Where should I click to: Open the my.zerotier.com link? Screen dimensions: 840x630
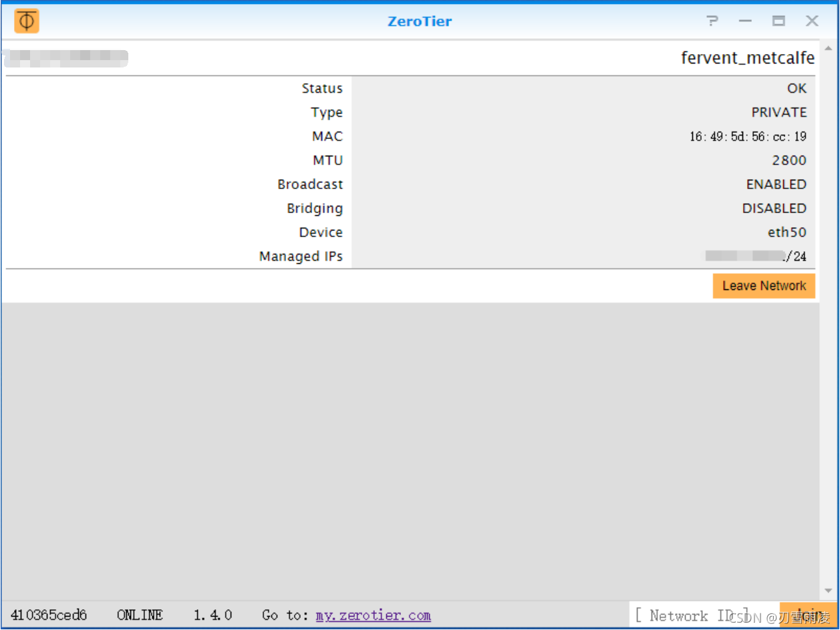point(373,615)
